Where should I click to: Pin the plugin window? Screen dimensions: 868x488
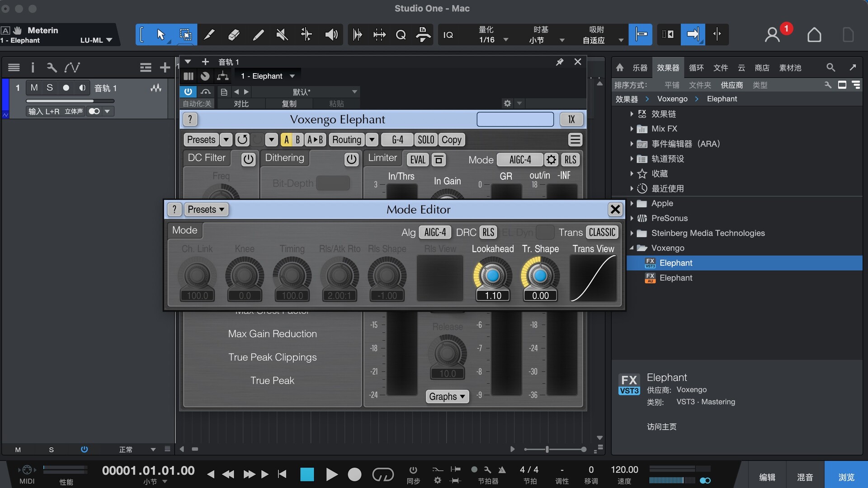point(560,62)
